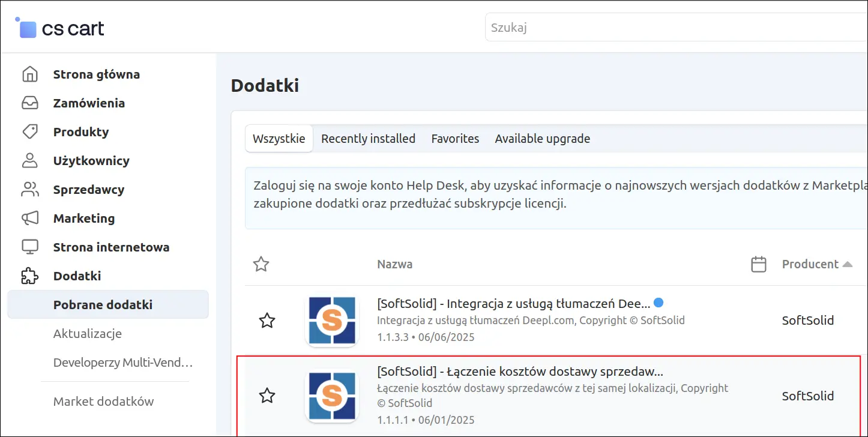Open Developerzy Multi-Vendor submenu item

(123, 363)
